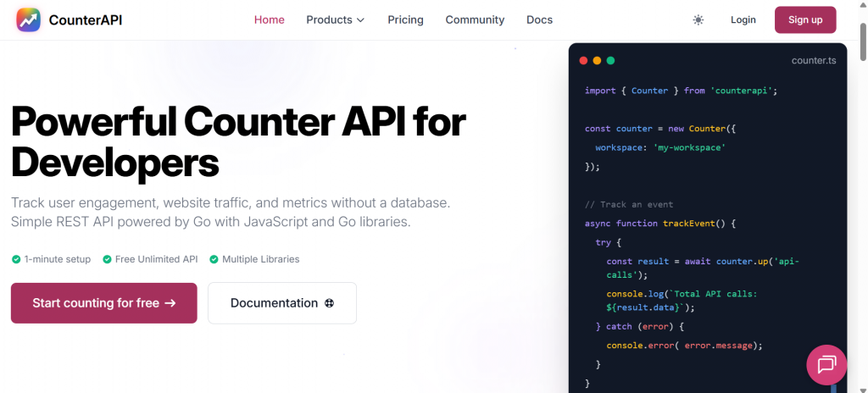Expand the Products dropdown chevron

[x=360, y=20]
